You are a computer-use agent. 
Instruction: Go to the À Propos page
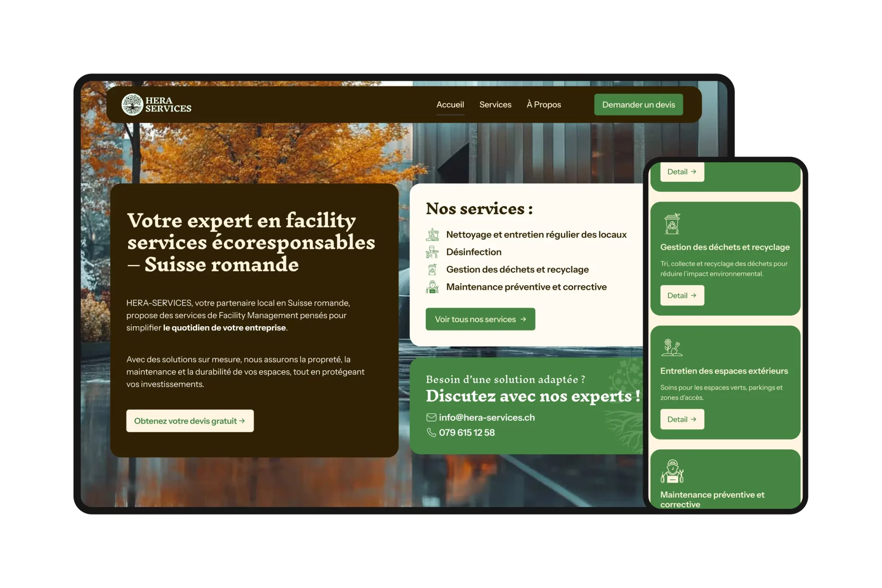(543, 104)
